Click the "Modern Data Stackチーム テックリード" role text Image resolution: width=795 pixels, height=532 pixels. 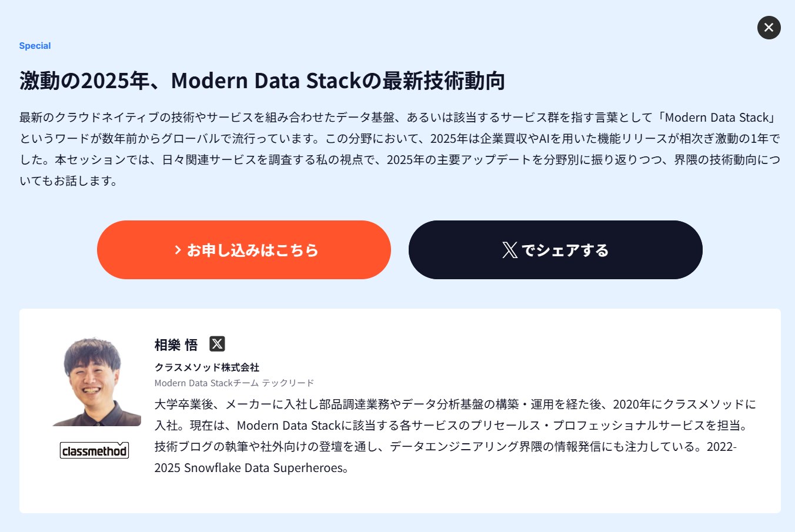click(234, 383)
